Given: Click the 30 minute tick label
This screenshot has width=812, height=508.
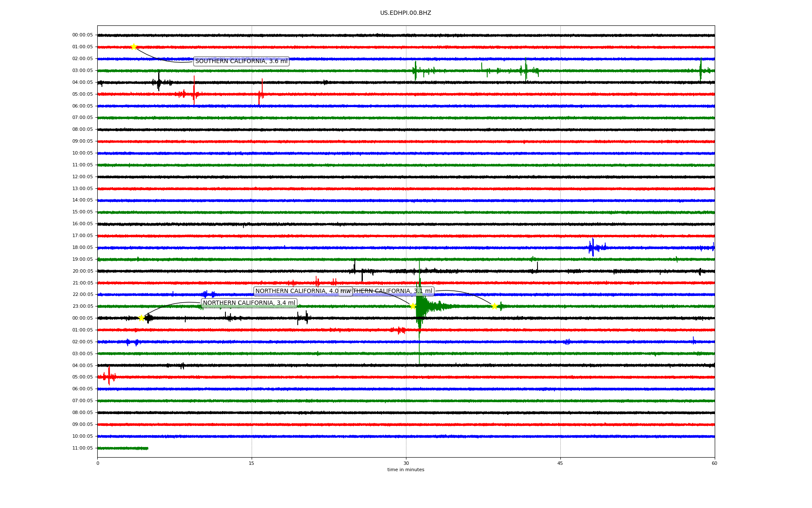Looking at the screenshot, I should (406, 464).
